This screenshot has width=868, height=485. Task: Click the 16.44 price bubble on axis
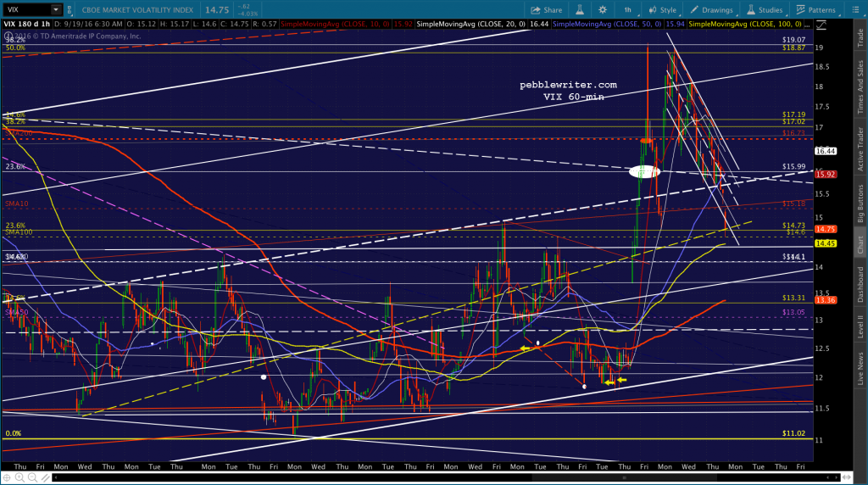point(826,151)
